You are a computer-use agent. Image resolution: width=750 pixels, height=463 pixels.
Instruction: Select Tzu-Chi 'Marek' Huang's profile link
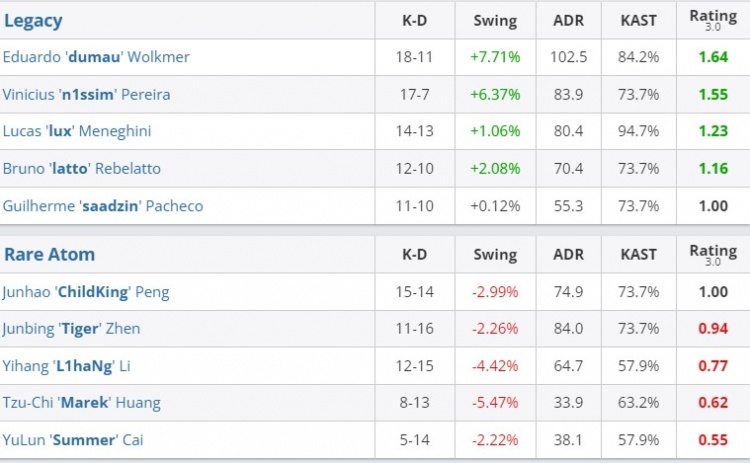pos(82,402)
